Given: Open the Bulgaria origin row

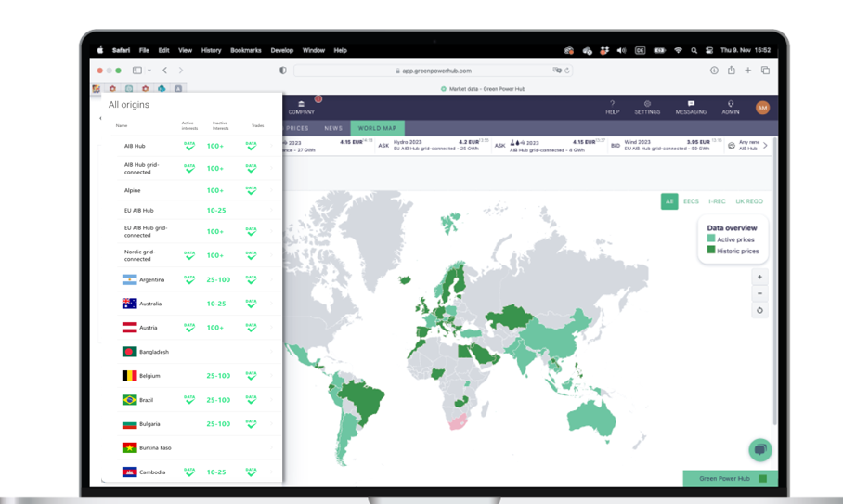Looking at the screenshot, I should click(x=199, y=424).
